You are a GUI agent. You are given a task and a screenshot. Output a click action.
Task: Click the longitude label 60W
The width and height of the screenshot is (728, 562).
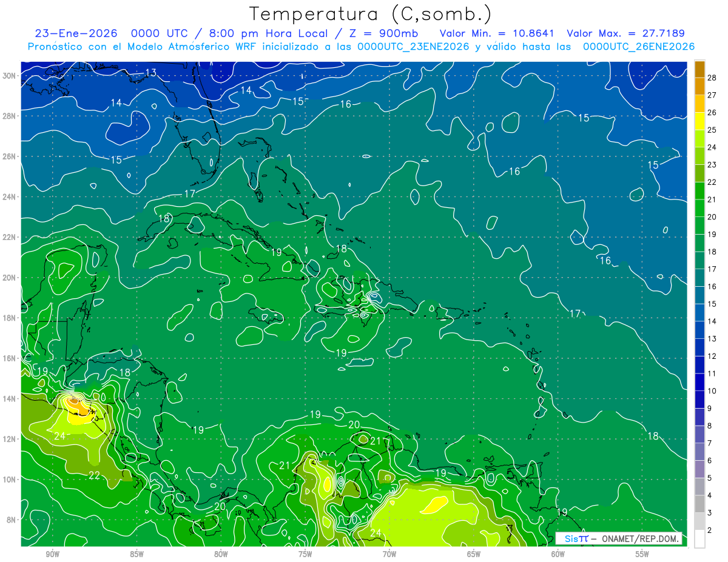pyautogui.click(x=558, y=554)
